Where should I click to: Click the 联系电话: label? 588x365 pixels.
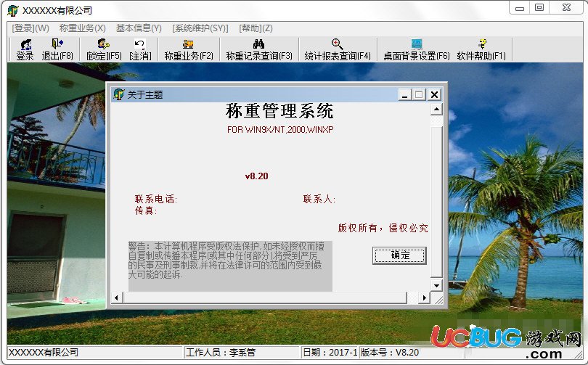(x=155, y=199)
